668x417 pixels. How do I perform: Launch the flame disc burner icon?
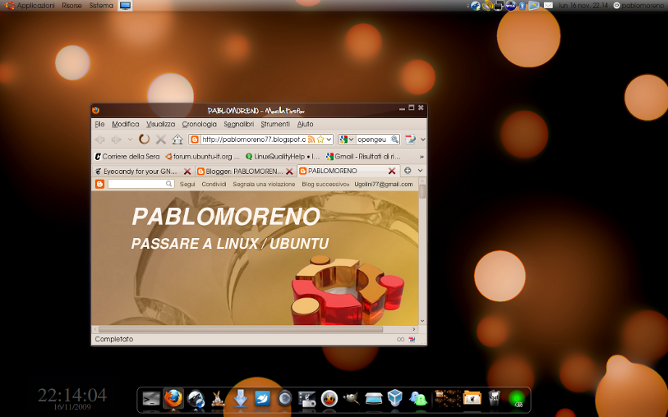[329, 399]
